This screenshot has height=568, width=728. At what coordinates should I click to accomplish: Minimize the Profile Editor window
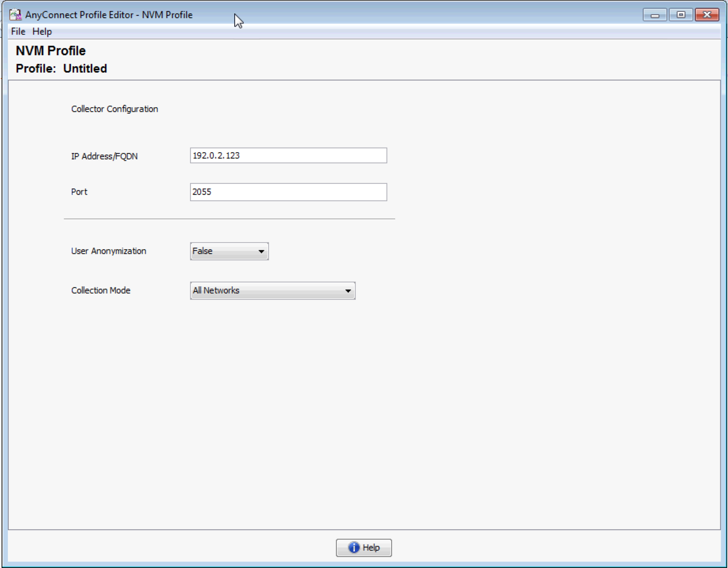(655, 15)
